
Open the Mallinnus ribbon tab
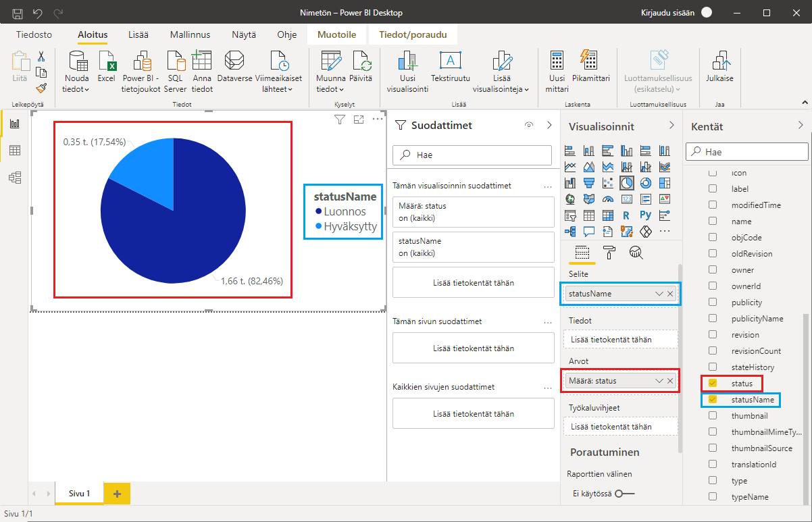click(190, 34)
